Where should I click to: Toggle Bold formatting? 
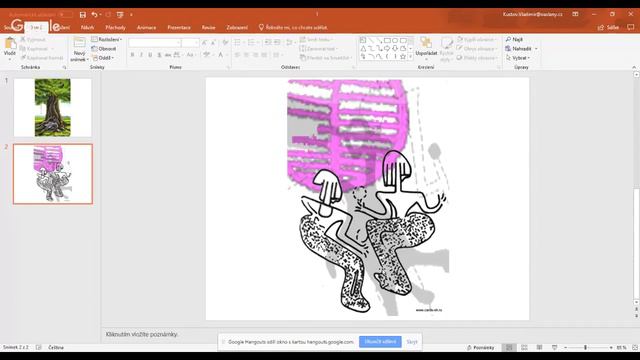[x=132, y=55]
